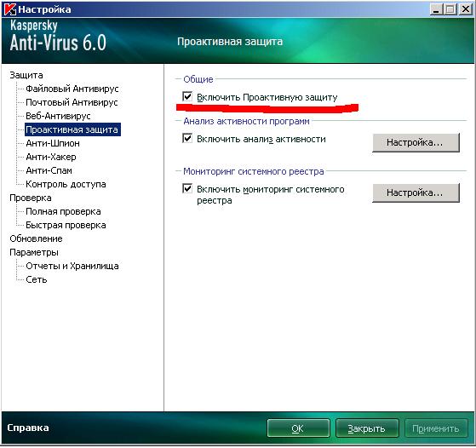Select Сеть tree item
The height and width of the screenshot is (448, 476).
[x=37, y=279]
